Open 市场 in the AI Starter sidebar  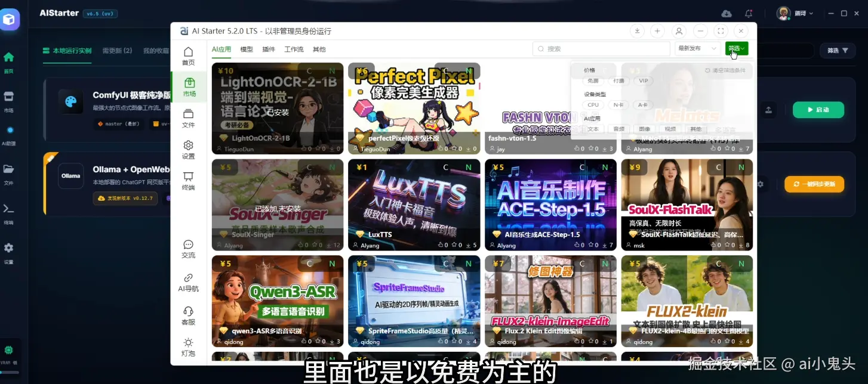tap(189, 87)
